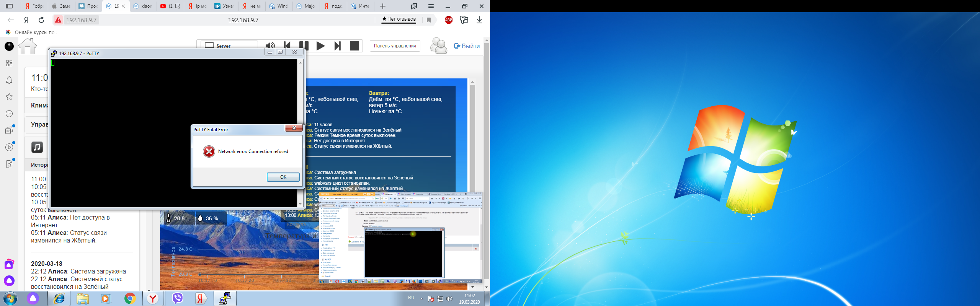Image resolution: width=980 pixels, height=306 pixels.
Task: Click the home house icon on page
Action: 28,46
